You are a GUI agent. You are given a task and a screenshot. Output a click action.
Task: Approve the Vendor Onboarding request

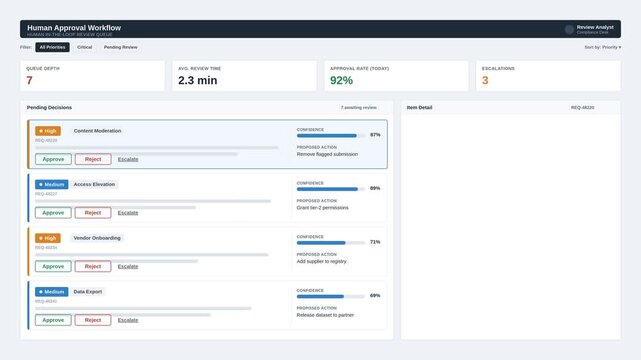point(53,266)
